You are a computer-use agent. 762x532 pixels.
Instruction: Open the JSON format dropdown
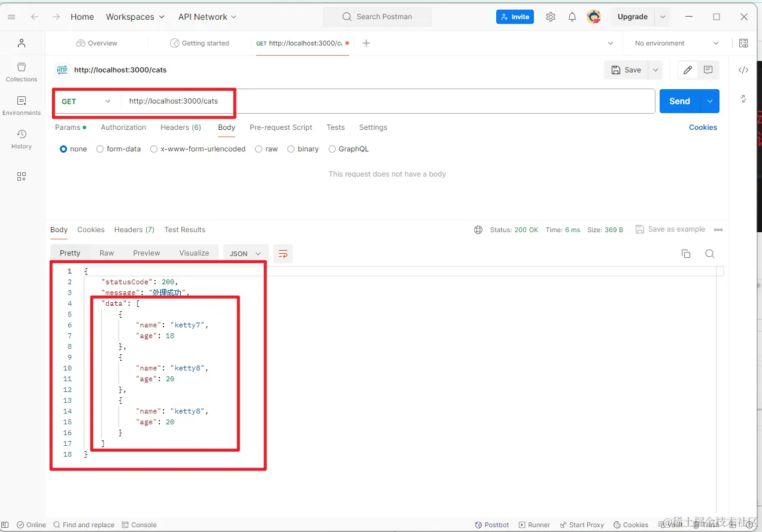tap(246, 254)
